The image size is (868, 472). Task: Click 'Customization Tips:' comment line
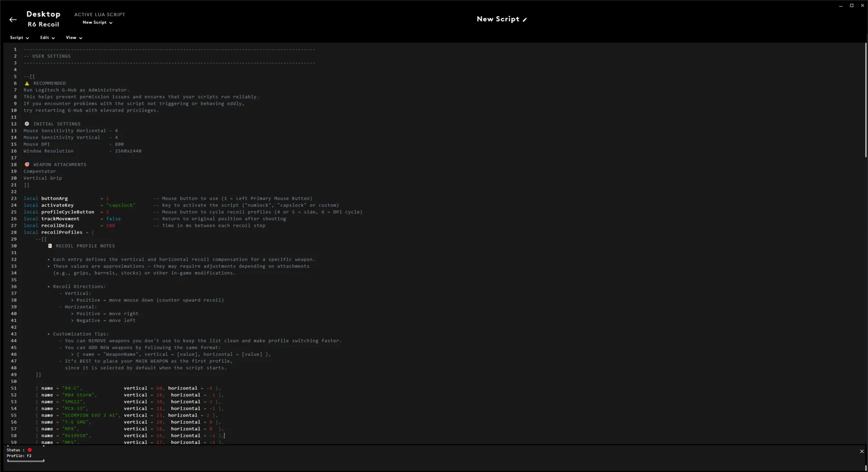(78, 334)
